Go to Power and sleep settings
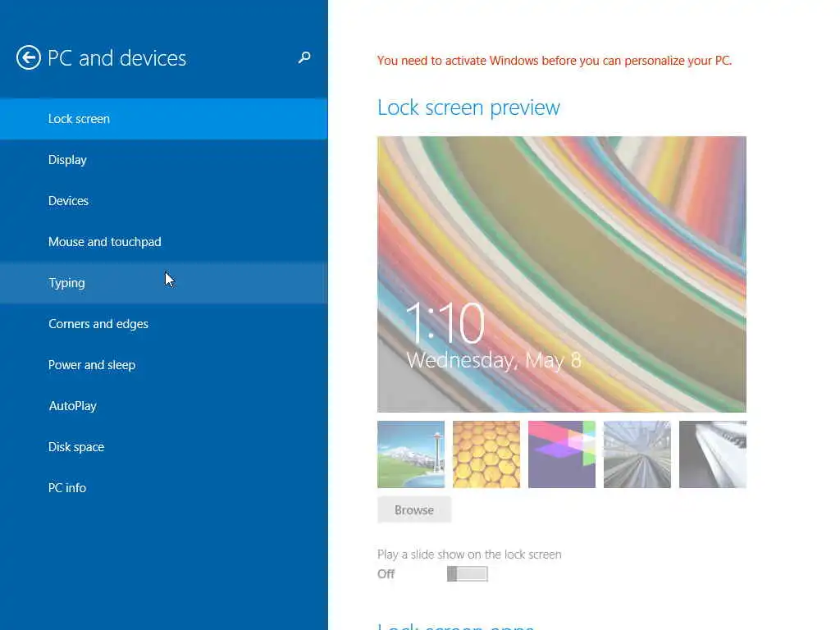Image resolution: width=840 pixels, height=630 pixels. tap(163, 365)
